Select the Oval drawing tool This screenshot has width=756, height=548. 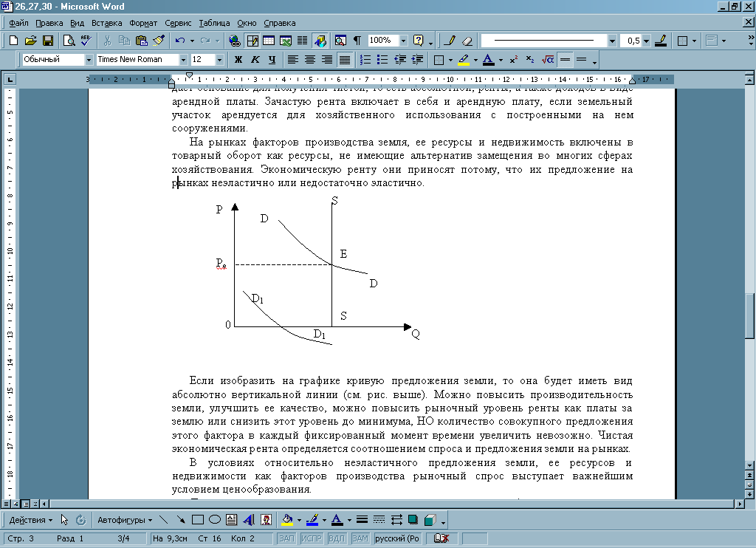[215, 519]
